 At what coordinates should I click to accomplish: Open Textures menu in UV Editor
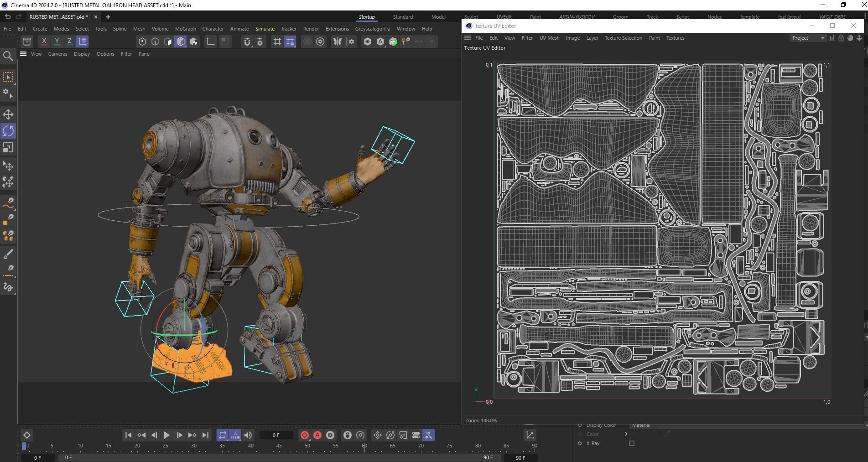coord(675,38)
